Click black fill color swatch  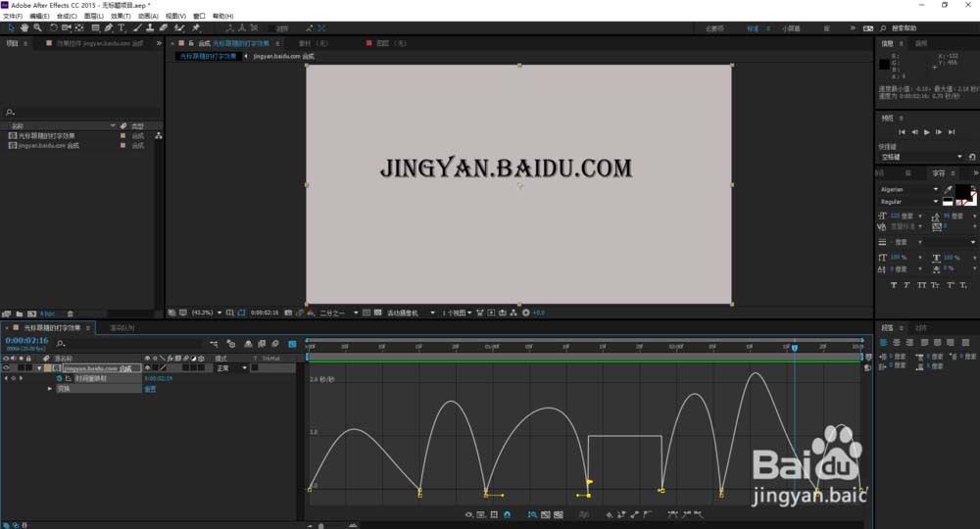963,191
